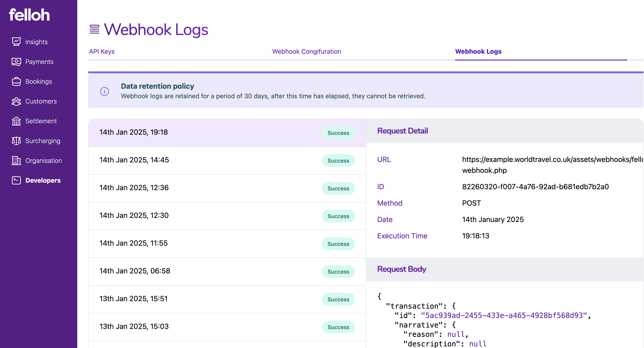This screenshot has width=644, height=348.
Task: Click the POST method value
Action: tap(471, 203)
